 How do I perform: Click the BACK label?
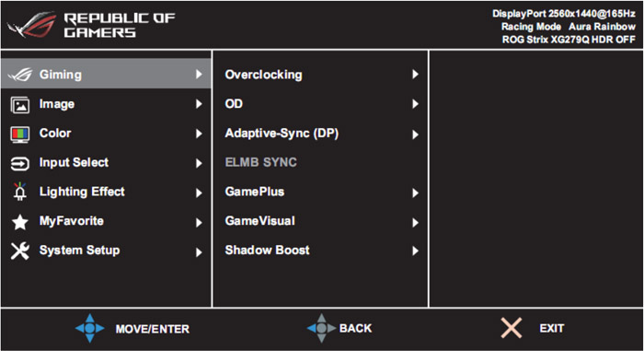(x=355, y=328)
